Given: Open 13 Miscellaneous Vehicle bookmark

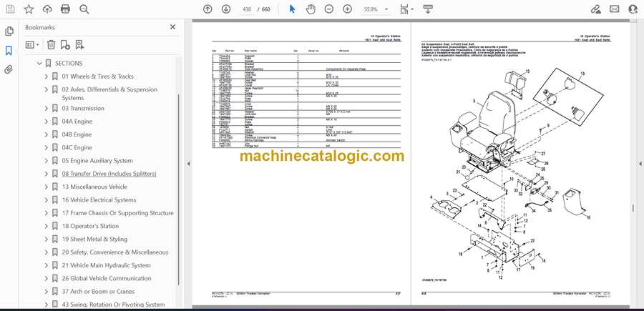Looking at the screenshot, I should pyautogui.click(x=94, y=187).
